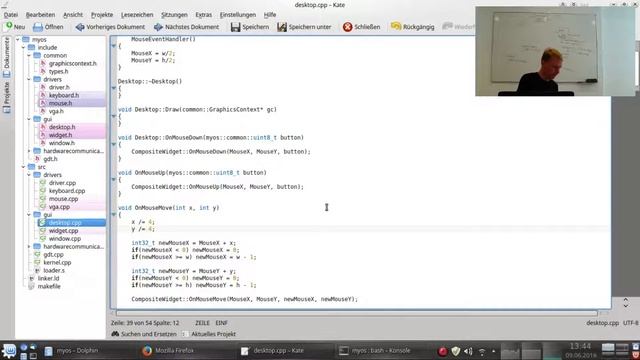
Task: Open vga.h file
Action: pos(56,111)
